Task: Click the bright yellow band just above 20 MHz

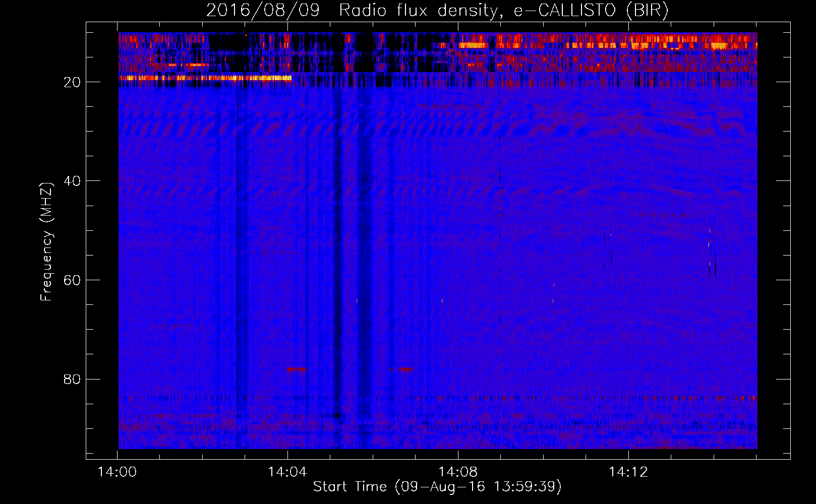Action: [205, 78]
